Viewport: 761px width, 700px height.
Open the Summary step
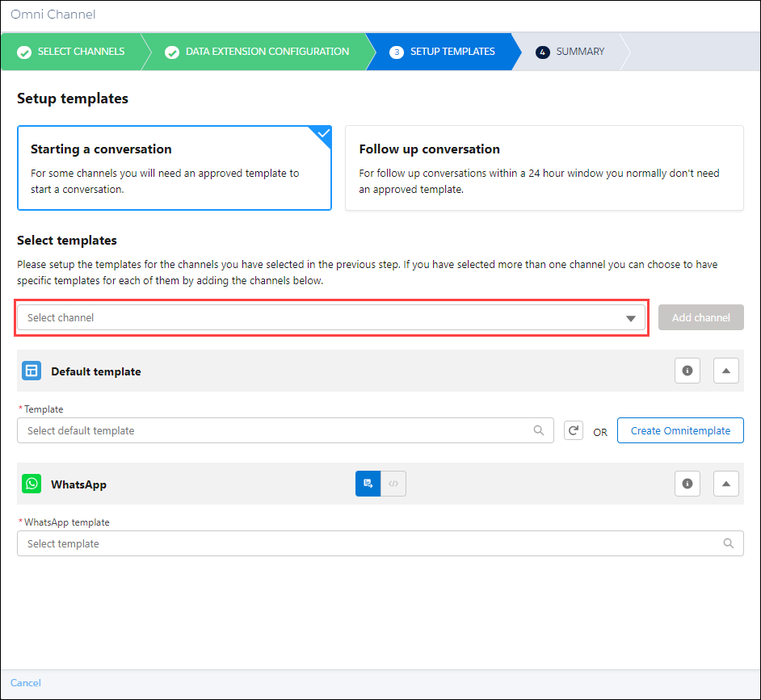[x=570, y=51]
